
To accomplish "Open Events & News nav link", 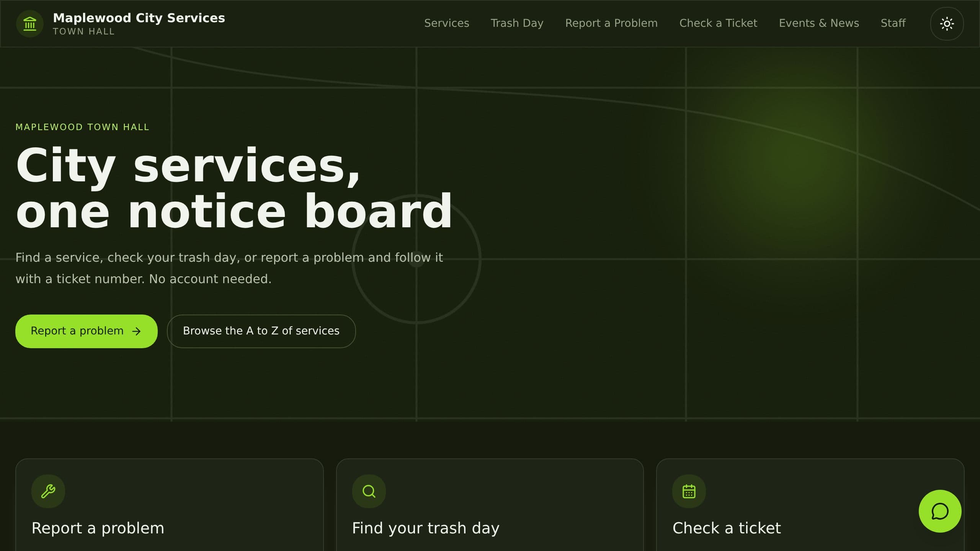I will [819, 23].
